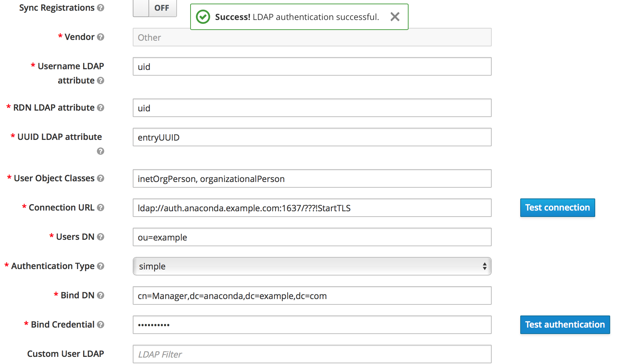Image resolution: width=633 pixels, height=364 pixels.
Task: Click the Test authentication button
Action: [565, 325]
